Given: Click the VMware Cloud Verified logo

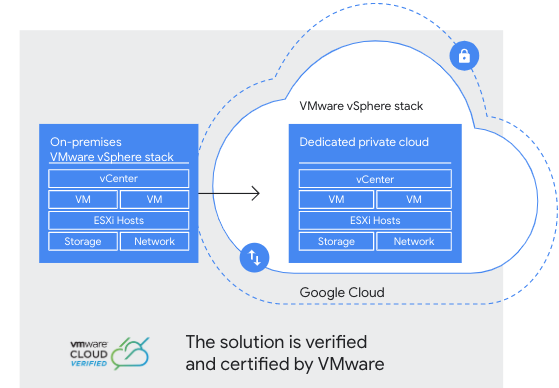Looking at the screenshot, I should pos(110,353).
